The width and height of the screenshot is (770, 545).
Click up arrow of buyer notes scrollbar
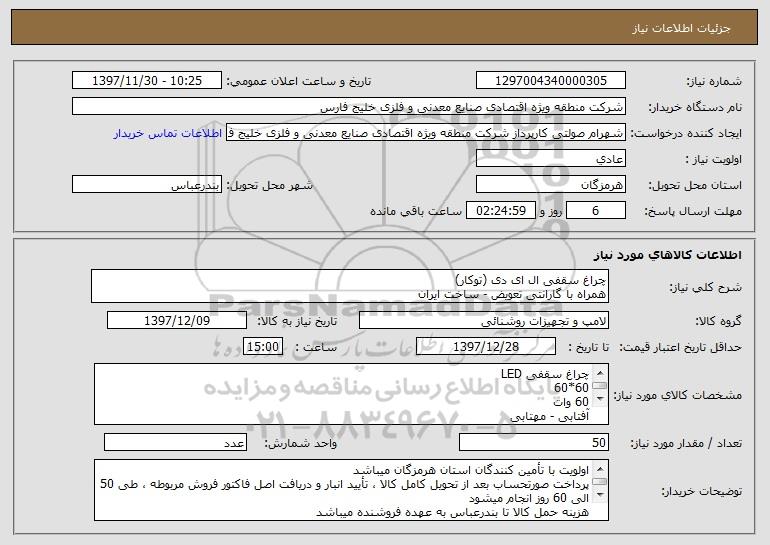point(600,468)
